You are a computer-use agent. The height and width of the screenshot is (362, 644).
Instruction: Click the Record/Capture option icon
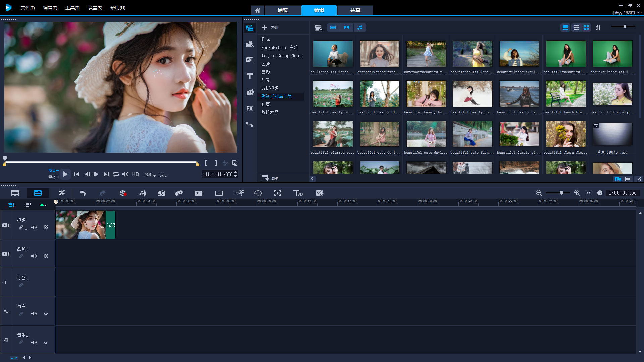pyautogui.click(x=123, y=193)
